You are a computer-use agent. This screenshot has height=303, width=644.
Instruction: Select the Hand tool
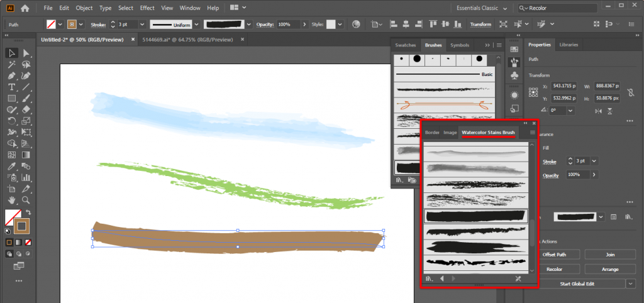(11, 200)
